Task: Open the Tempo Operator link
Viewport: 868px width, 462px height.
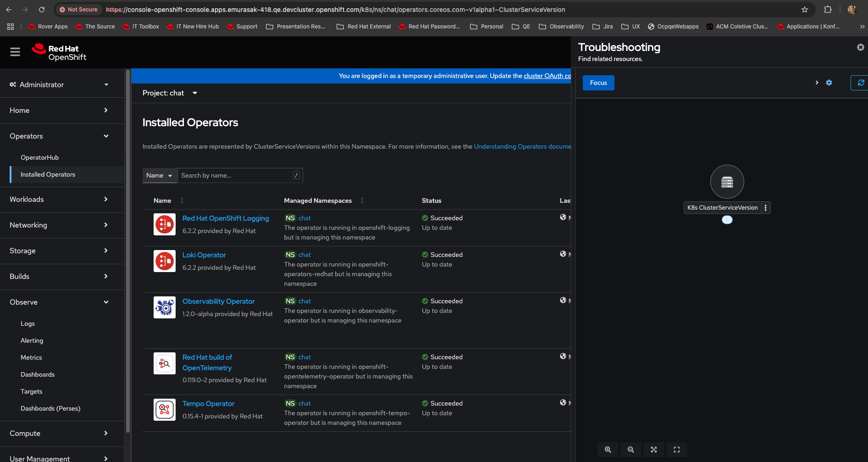Action: click(208, 404)
